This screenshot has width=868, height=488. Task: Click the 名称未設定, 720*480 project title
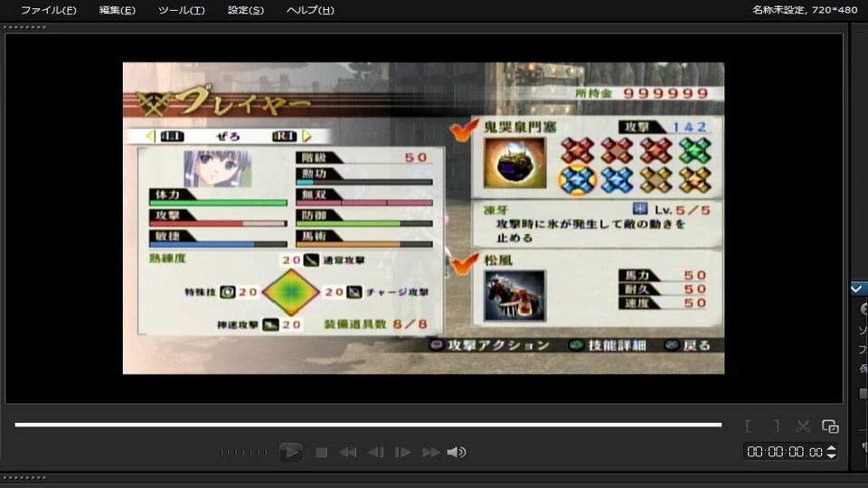805,10
